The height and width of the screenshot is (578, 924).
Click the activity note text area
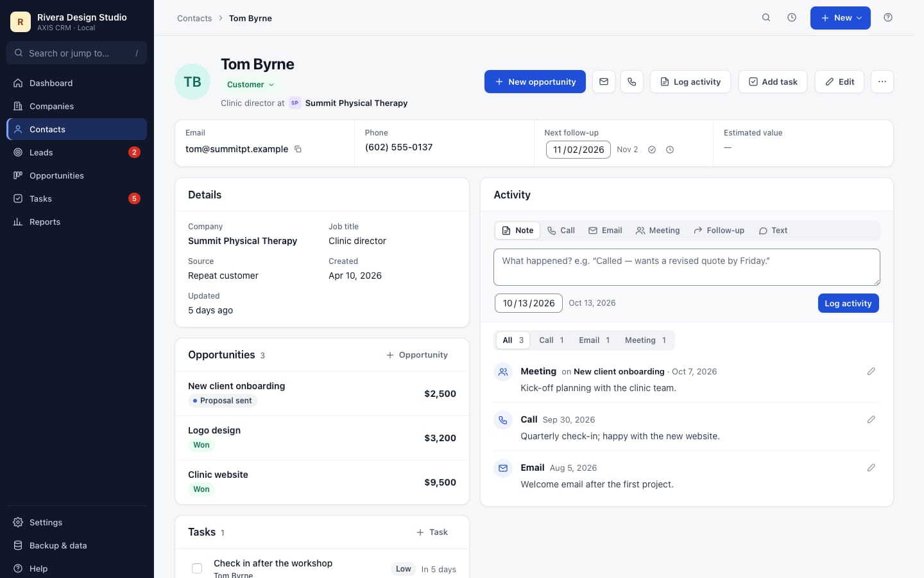coord(687,267)
